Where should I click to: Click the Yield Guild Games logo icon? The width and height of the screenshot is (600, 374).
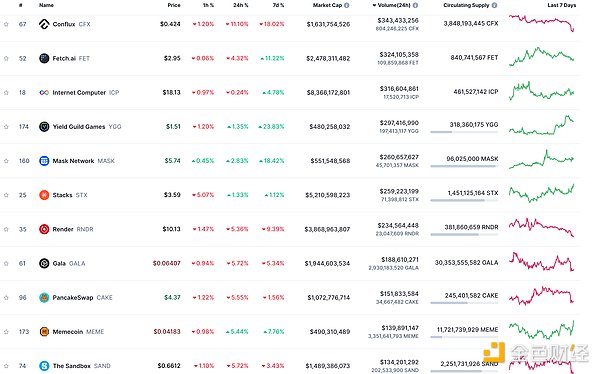(44, 127)
